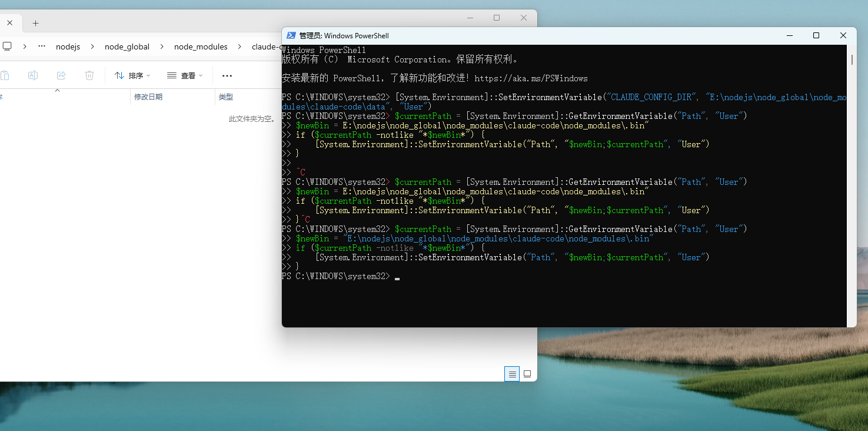
Task: Click the 管理员: Windows PowerShell title
Action: click(x=344, y=36)
